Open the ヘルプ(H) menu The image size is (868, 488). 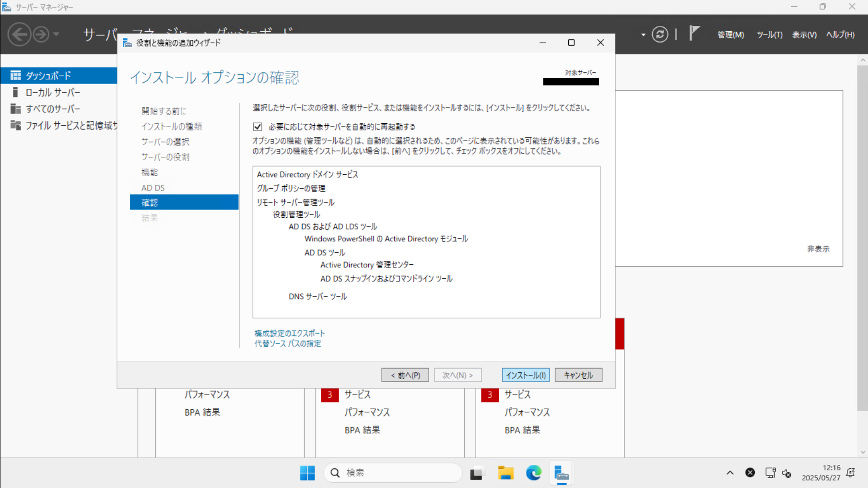(840, 35)
